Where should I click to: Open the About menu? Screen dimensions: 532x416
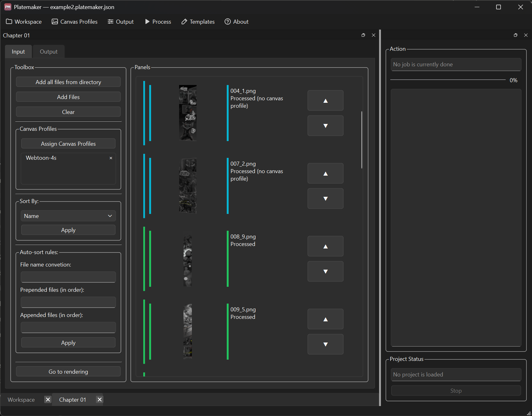tap(237, 22)
